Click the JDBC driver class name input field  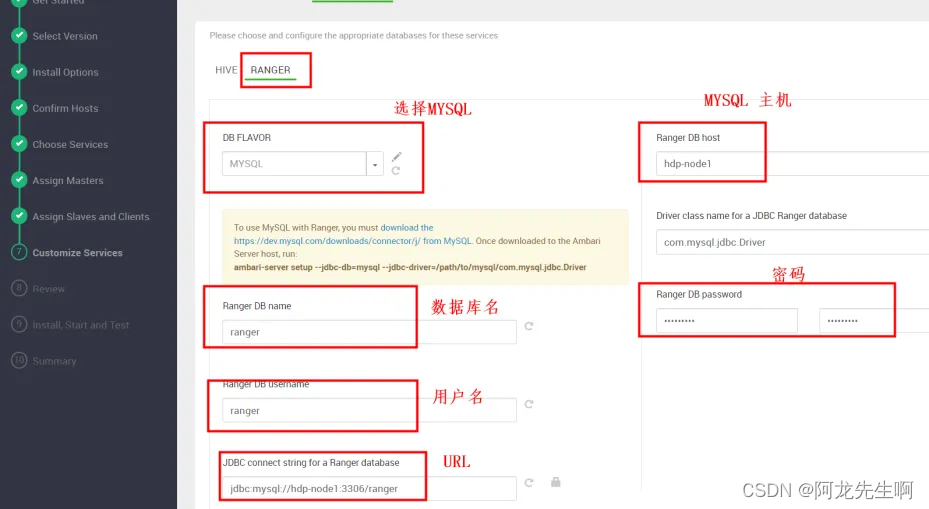coord(792,242)
